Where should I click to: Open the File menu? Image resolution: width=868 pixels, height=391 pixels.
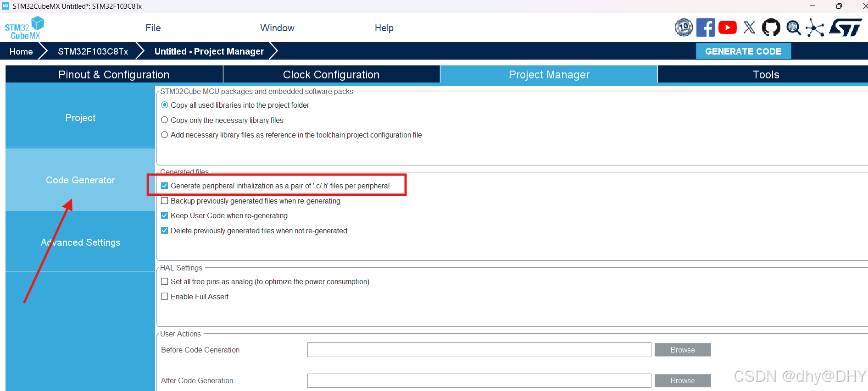(153, 28)
